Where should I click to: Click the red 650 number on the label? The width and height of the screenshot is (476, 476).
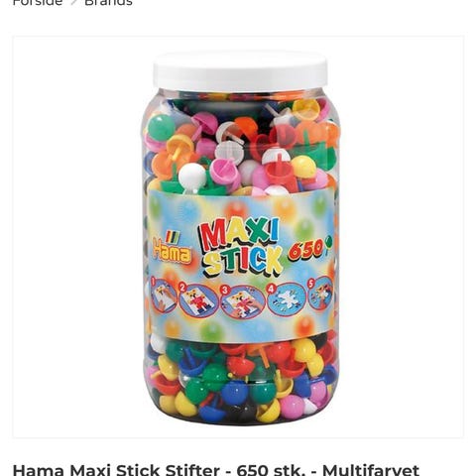[x=305, y=250]
